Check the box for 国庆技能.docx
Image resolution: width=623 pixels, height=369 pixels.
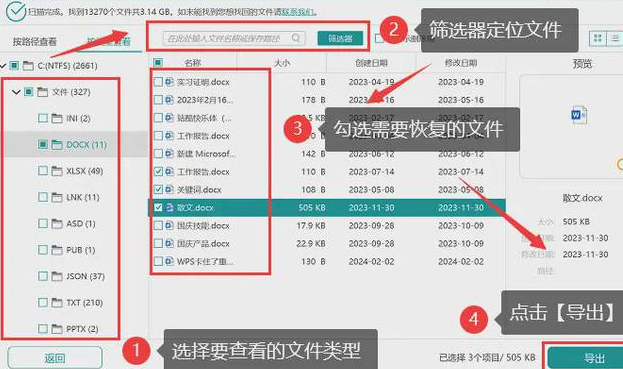click(x=158, y=225)
